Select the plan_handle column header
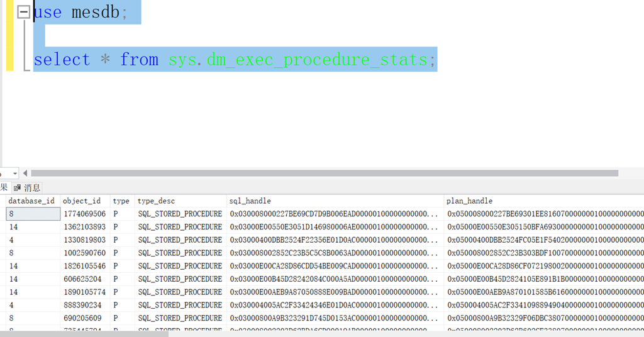Viewport: 644px width, 337px height. [544, 201]
